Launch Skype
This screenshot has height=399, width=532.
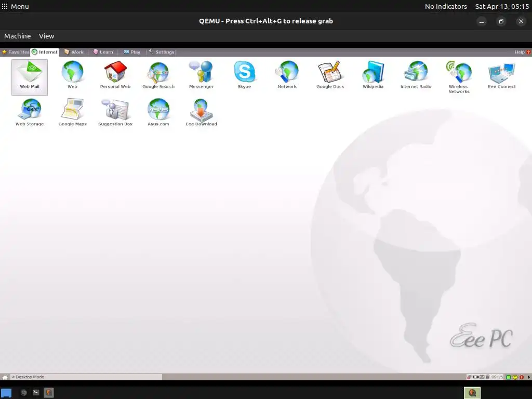(x=244, y=75)
